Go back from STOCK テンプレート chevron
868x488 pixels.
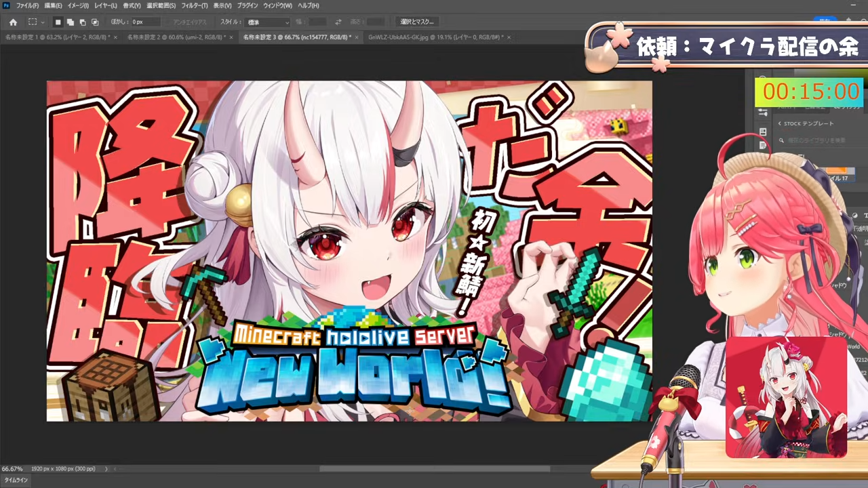pyautogui.click(x=780, y=123)
